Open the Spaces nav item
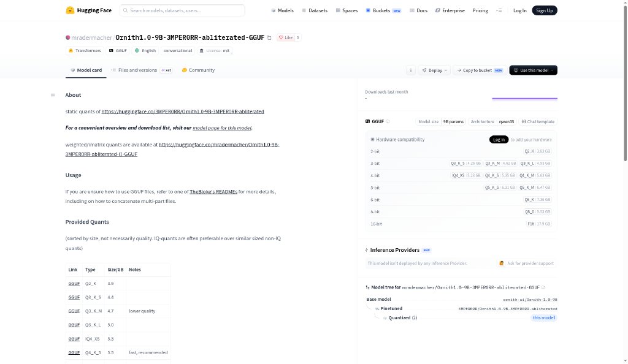This screenshot has height=364, width=628. [347, 10]
